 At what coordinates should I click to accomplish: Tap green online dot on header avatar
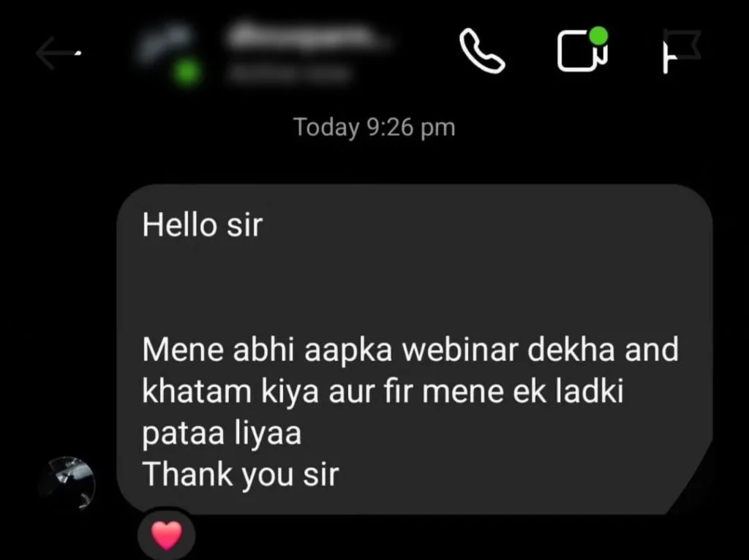point(187,73)
